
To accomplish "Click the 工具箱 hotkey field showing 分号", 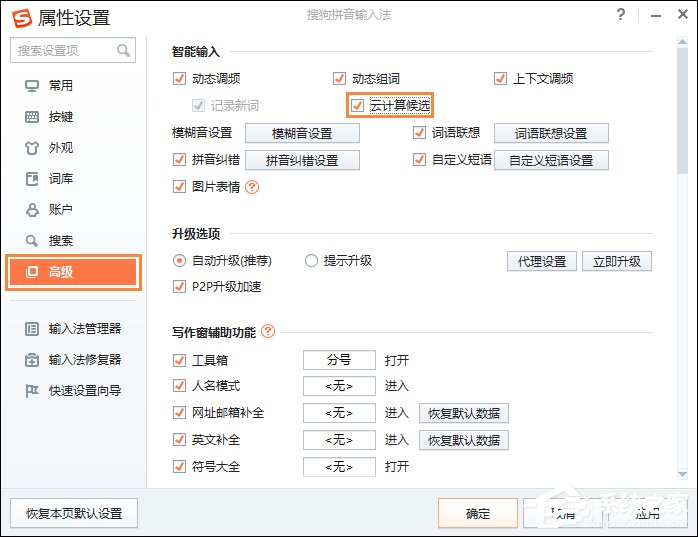I will (x=339, y=360).
